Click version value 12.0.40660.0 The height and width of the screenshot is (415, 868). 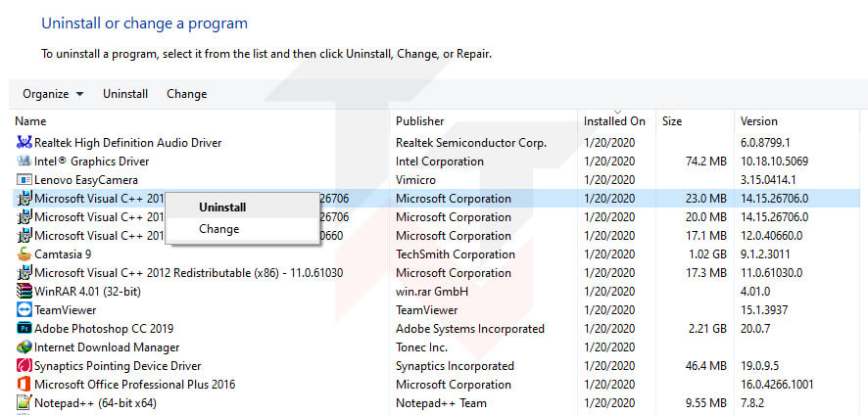tap(772, 236)
